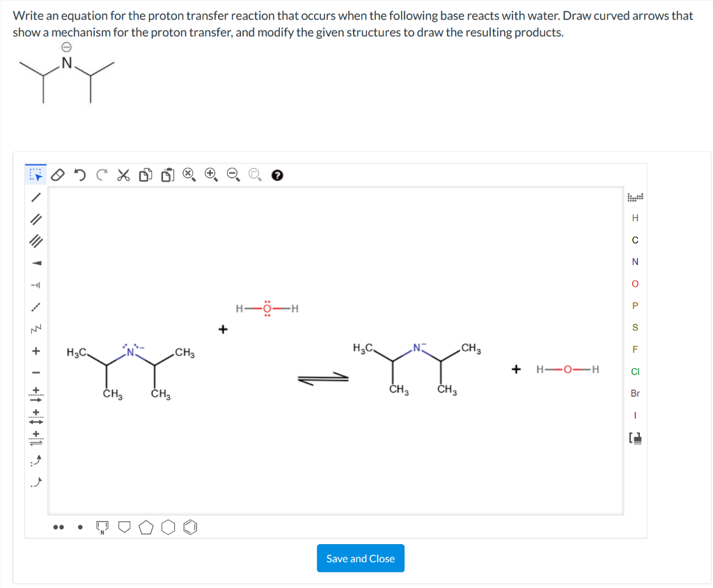
Task: Toggle the plus charge tool
Action: point(36,351)
